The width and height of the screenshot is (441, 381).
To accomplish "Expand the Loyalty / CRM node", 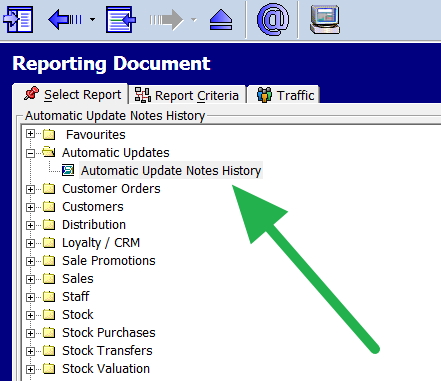I will (30, 243).
